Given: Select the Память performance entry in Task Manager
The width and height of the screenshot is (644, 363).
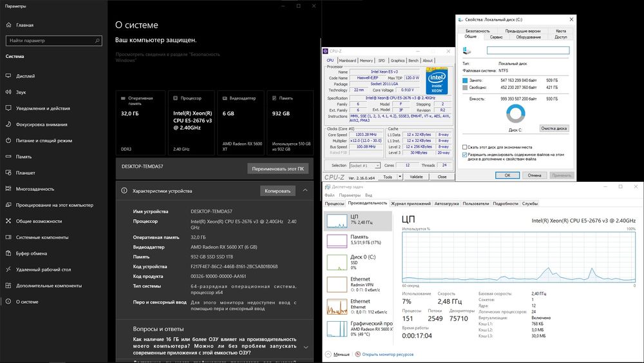Looking at the screenshot, I should coord(358,241).
